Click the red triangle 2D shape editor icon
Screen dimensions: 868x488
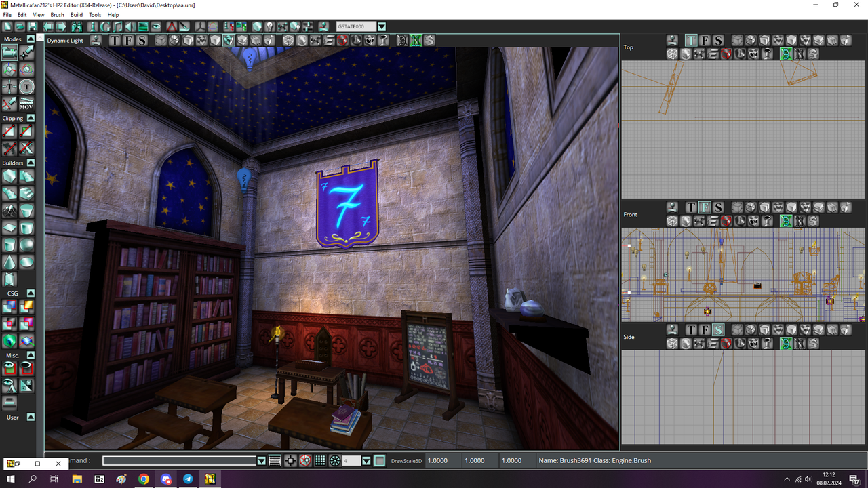[x=172, y=26]
